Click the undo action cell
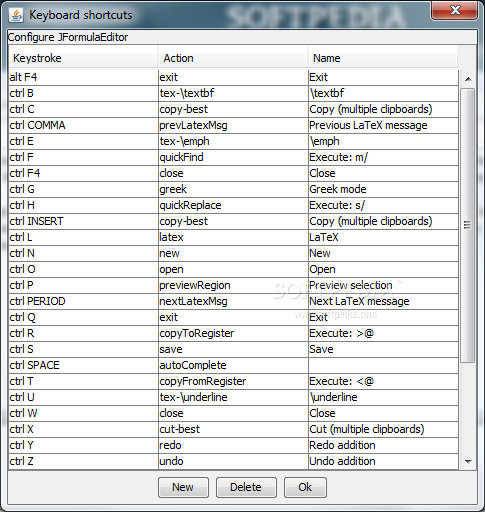The width and height of the screenshot is (485, 512). coord(233,461)
